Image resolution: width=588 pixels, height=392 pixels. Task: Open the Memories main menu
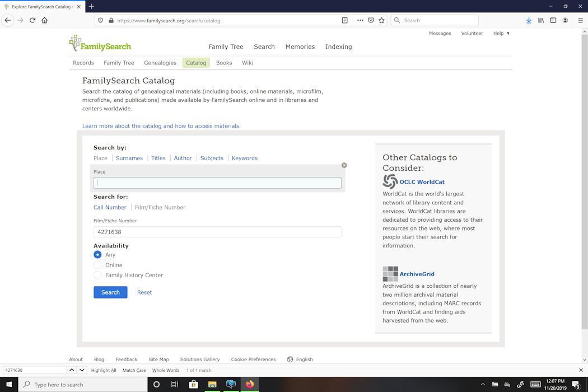(x=300, y=46)
